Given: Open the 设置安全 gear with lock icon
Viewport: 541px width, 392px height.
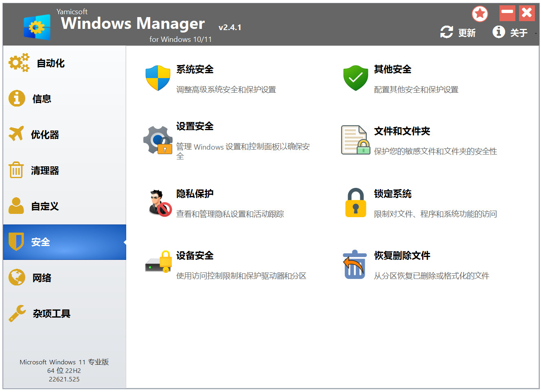Looking at the screenshot, I should click(158, 140).
